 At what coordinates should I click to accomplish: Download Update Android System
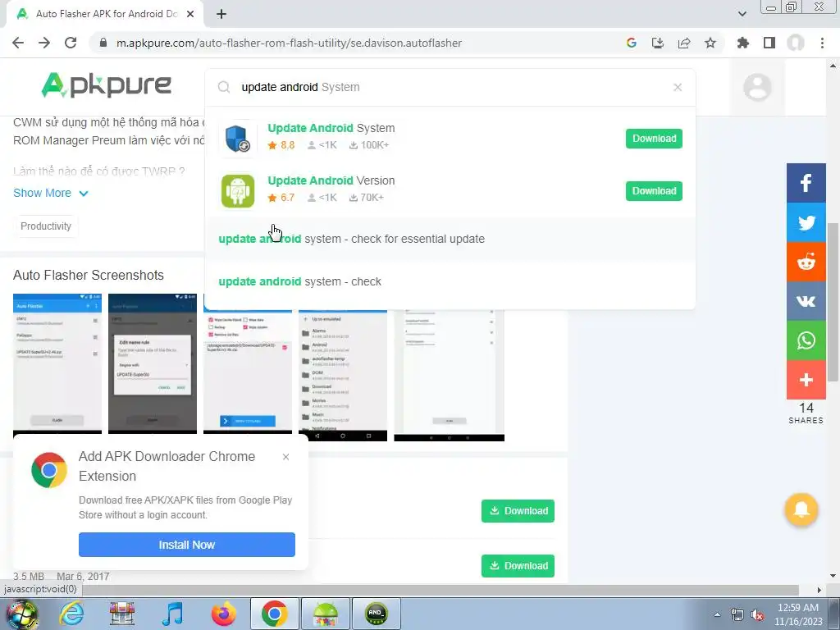(x=654, y=139)
